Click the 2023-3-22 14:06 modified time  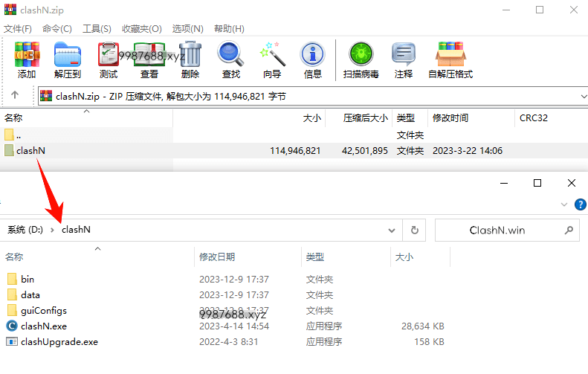pos(468,150)
